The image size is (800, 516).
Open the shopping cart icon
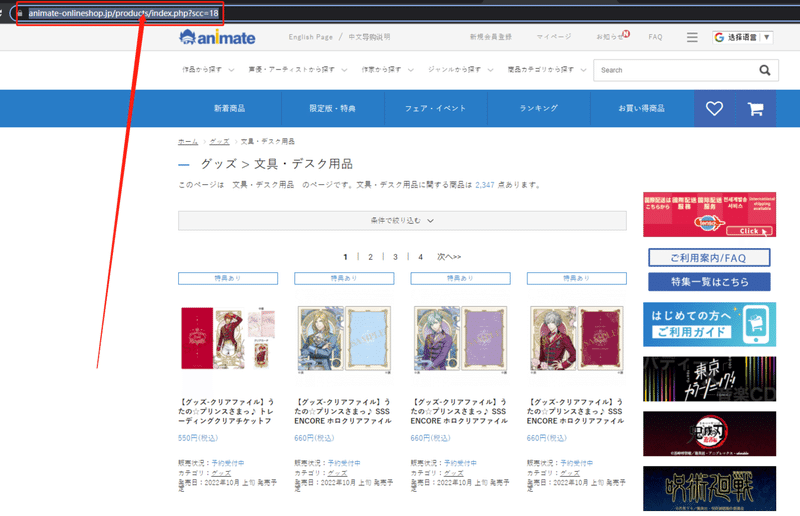point(756,108)
